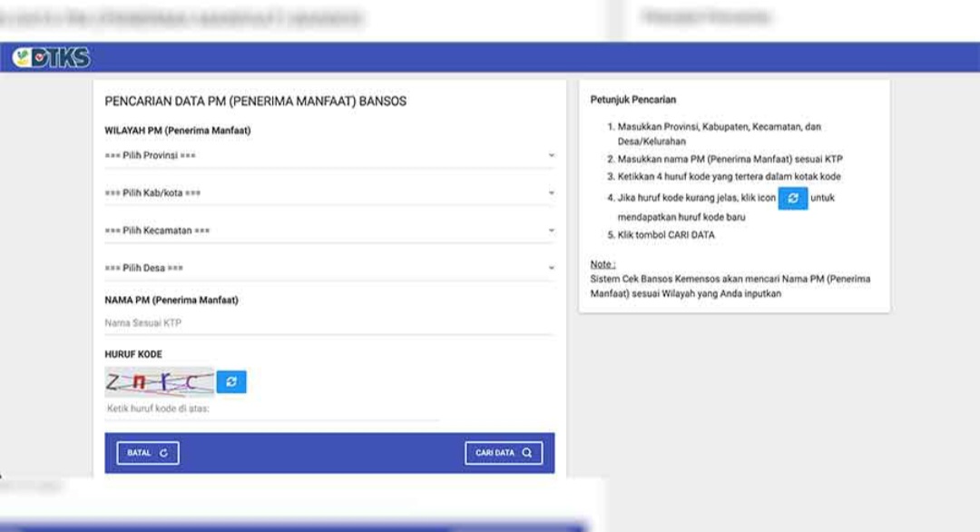Click the BATAL button

click(148, 453)
